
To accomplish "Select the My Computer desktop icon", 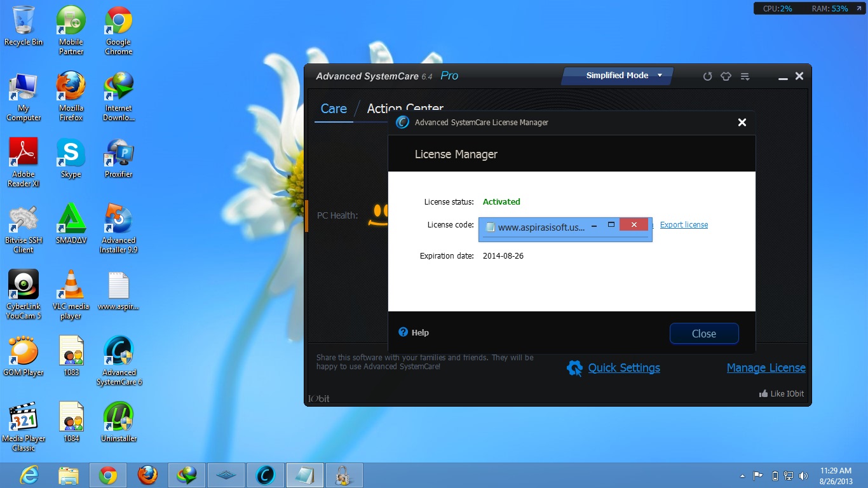I will point(24,97).
